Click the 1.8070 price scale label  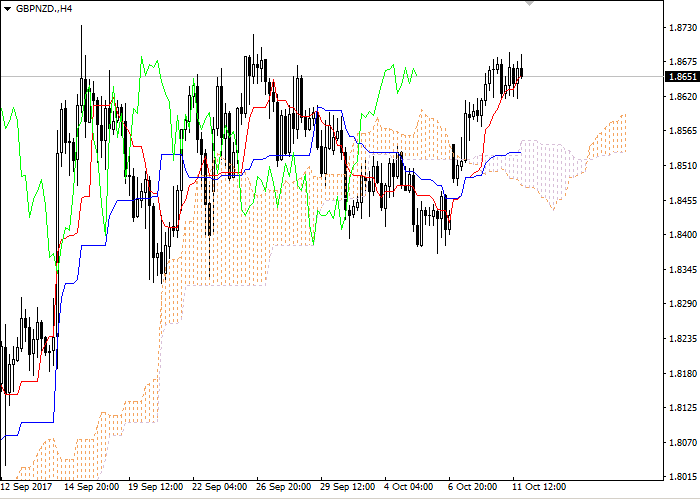[x=683, y=442]
